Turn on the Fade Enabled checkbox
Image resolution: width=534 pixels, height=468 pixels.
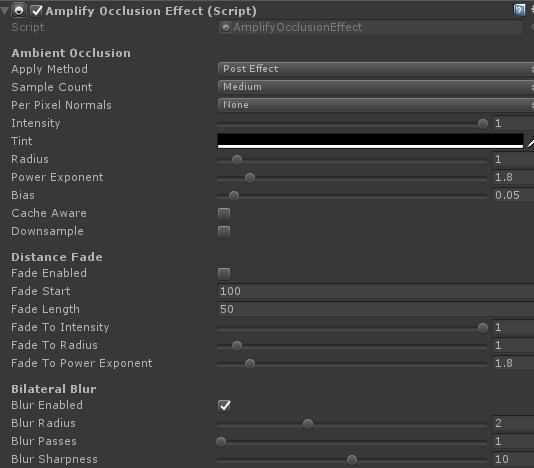click(x=224, y=274)
